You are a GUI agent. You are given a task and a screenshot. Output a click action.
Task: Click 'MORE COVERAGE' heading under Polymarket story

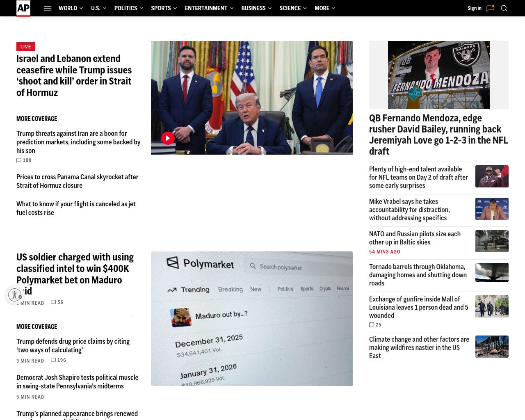(37, 326)
